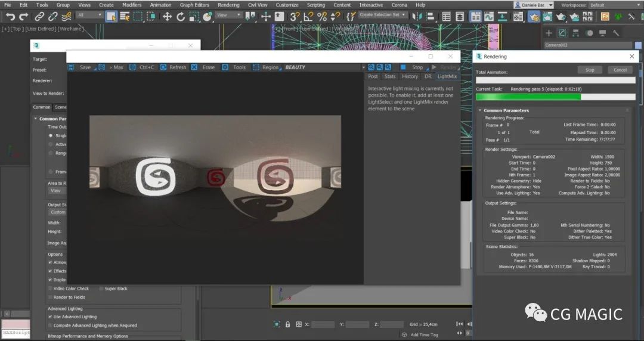Enable the Video Color Check checkbox
Screen dimensions: 644x341
coord(50,289)
